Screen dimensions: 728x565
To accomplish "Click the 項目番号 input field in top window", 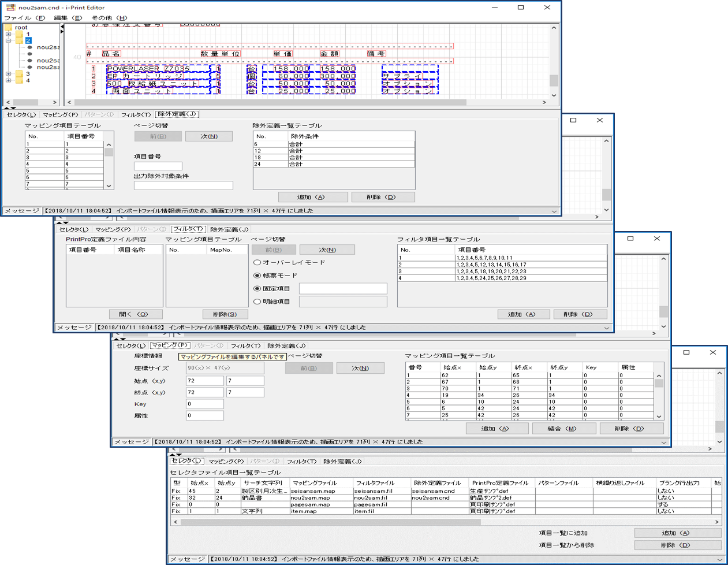I will pyautogui.click(x=158, y=166).
